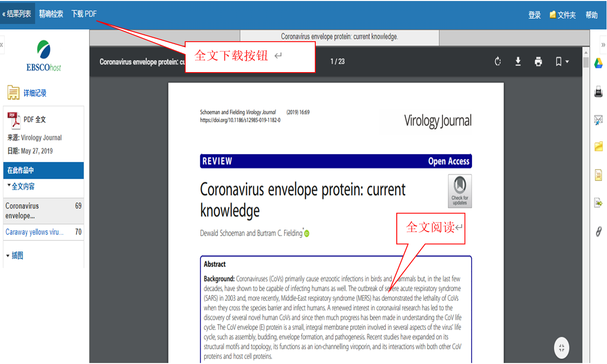Viewport: 607px width, 364px height.
Task: Save article to Google Drive
Action: coord(598,63)
